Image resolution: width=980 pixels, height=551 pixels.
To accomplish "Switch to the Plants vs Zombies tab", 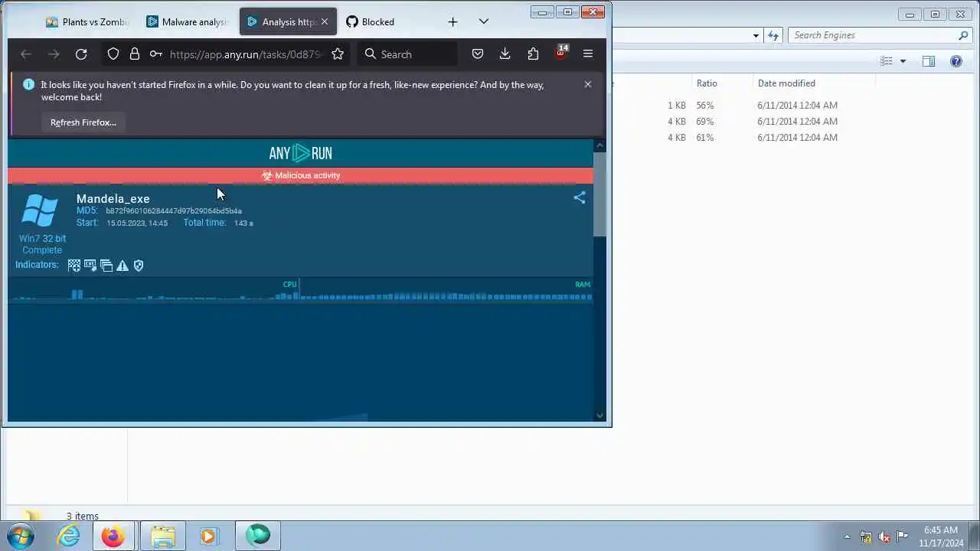I will [87, 22].
